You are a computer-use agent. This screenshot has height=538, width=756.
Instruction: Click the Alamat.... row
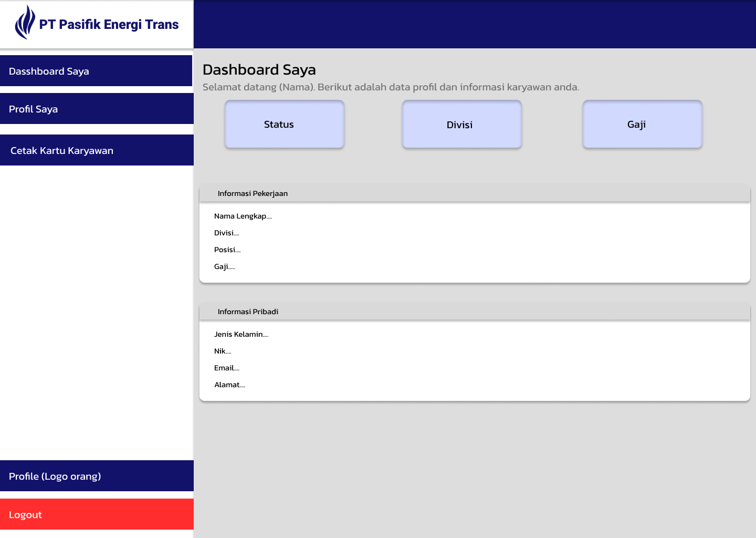(230, 385)
